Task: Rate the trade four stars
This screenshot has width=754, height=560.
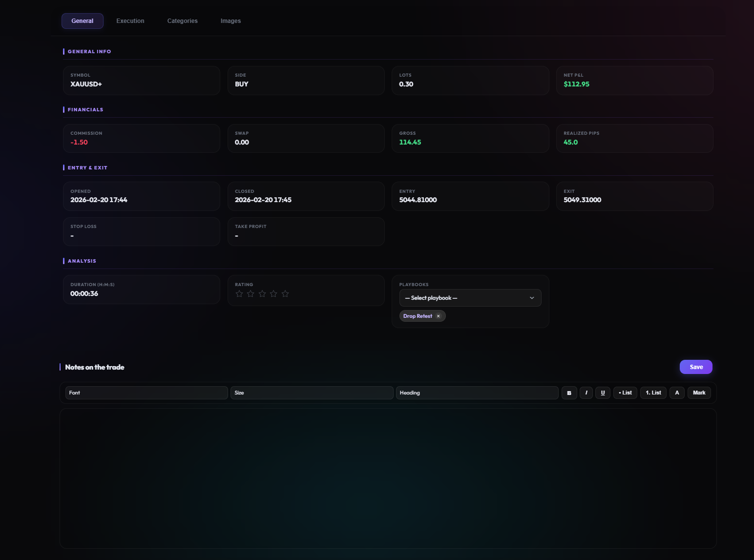Action: [x=273, y=294]
